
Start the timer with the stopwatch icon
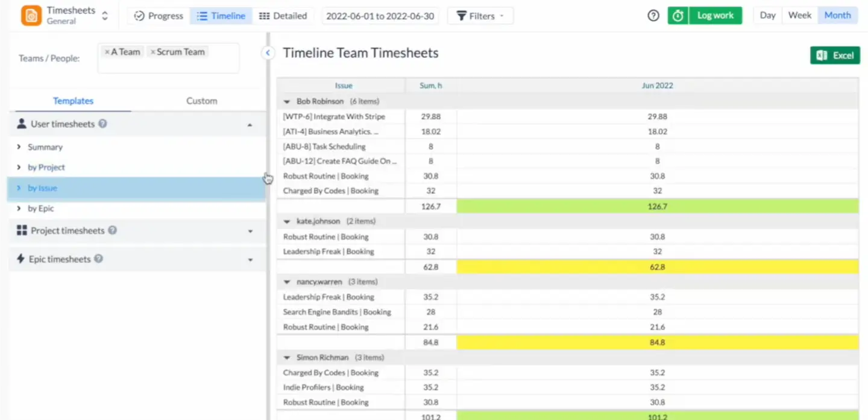(x=678, y=15)
